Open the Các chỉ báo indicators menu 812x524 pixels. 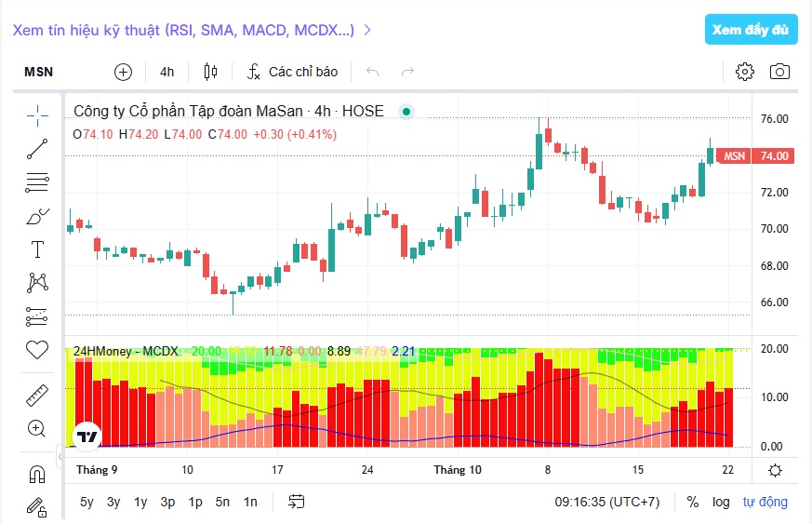[x=293, y=72]
